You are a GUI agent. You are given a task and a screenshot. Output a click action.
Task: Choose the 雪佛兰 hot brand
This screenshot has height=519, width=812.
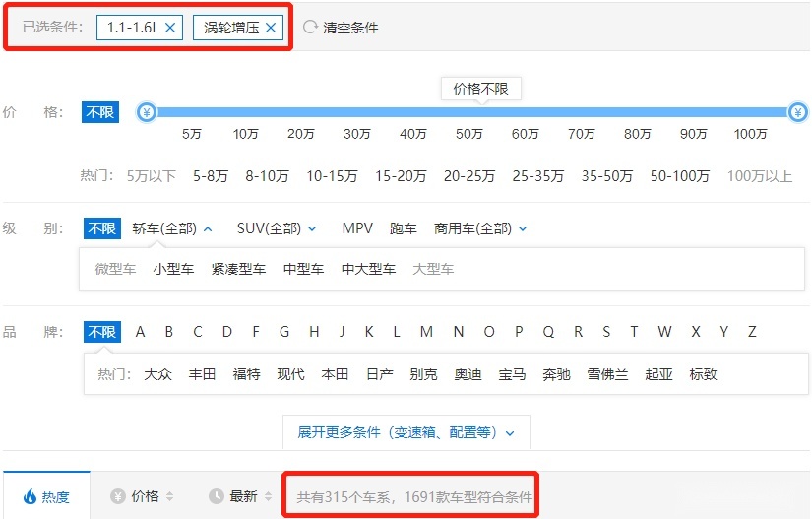(x=607, y=374)
